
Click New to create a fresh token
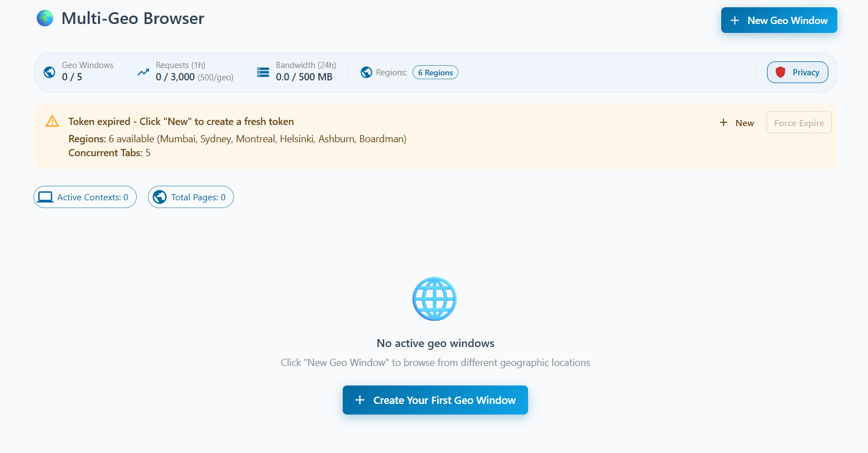tap(736, 122)
